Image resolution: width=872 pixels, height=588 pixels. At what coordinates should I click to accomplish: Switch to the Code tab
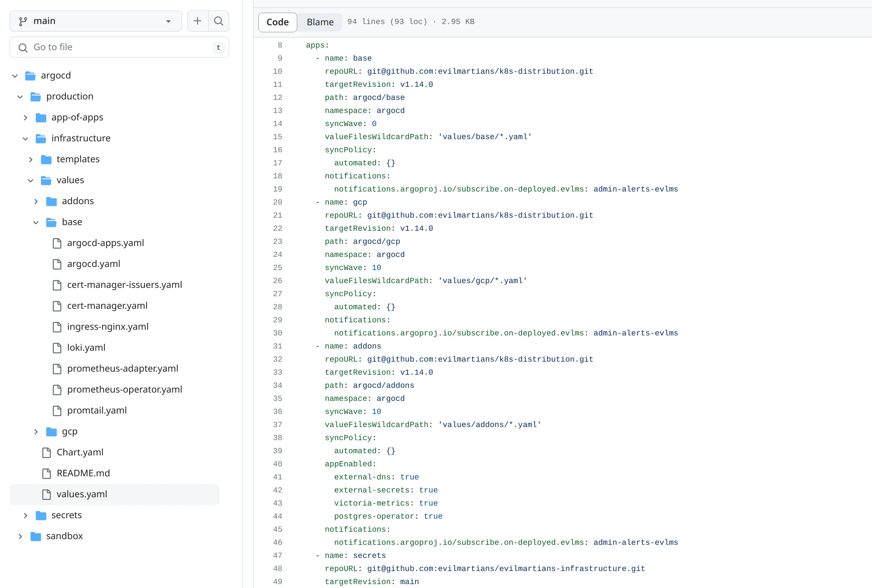click(x=278, y=22)
